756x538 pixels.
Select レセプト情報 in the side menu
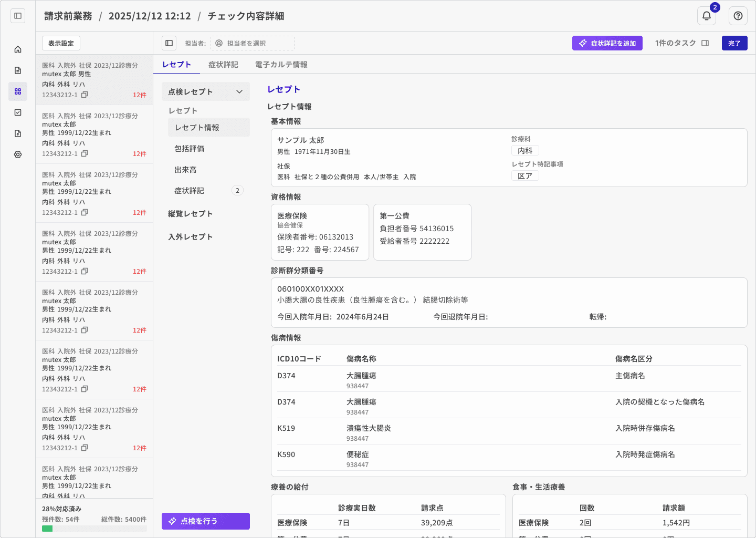pyautogui.click(x=209, y=127)
